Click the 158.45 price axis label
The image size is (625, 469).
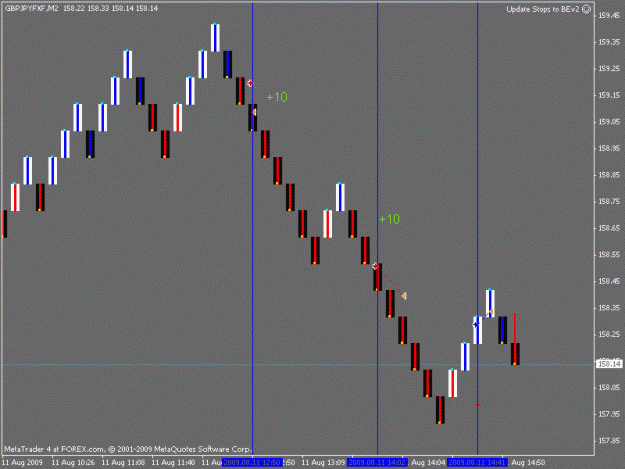pyautogui.click(x=609, y=281)
